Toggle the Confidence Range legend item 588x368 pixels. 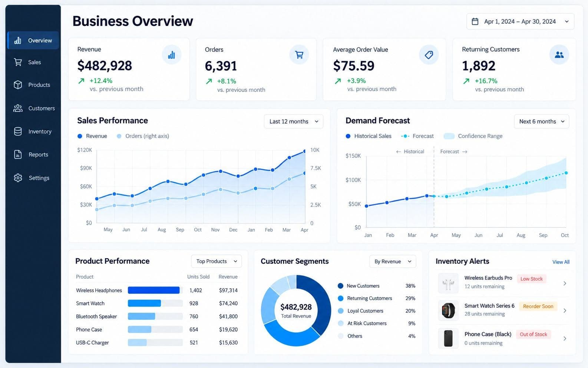473,136
